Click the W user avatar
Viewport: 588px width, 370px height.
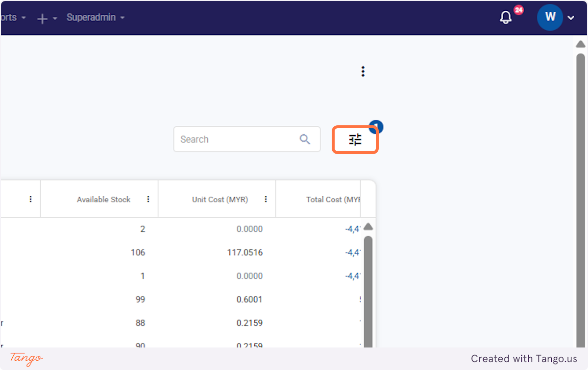pyautogui.click(x=550, y=18)
